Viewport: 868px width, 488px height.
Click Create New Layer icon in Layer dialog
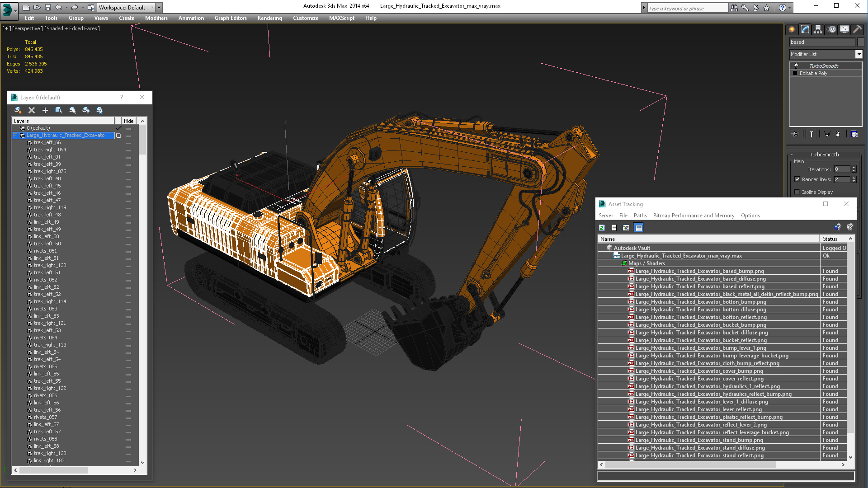(18, 110)
